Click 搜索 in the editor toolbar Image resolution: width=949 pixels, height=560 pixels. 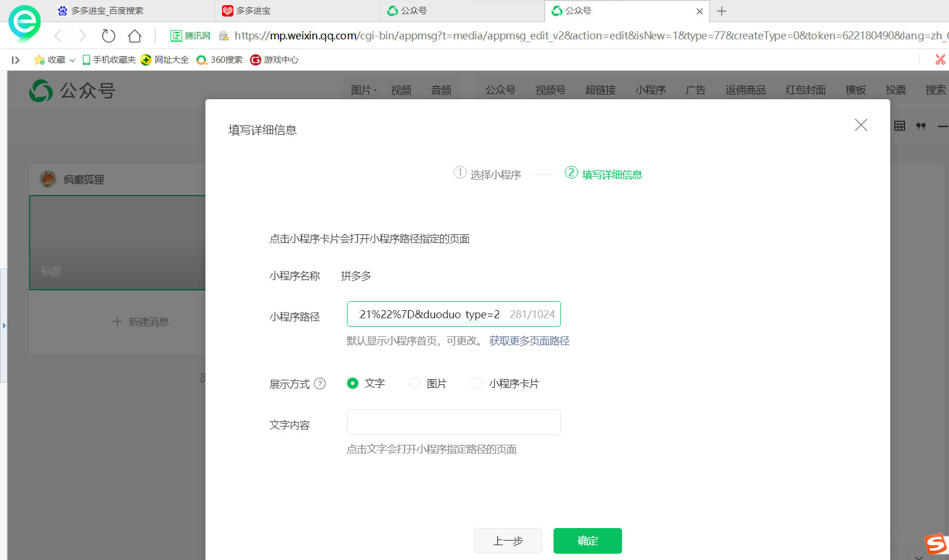[936, 90]
